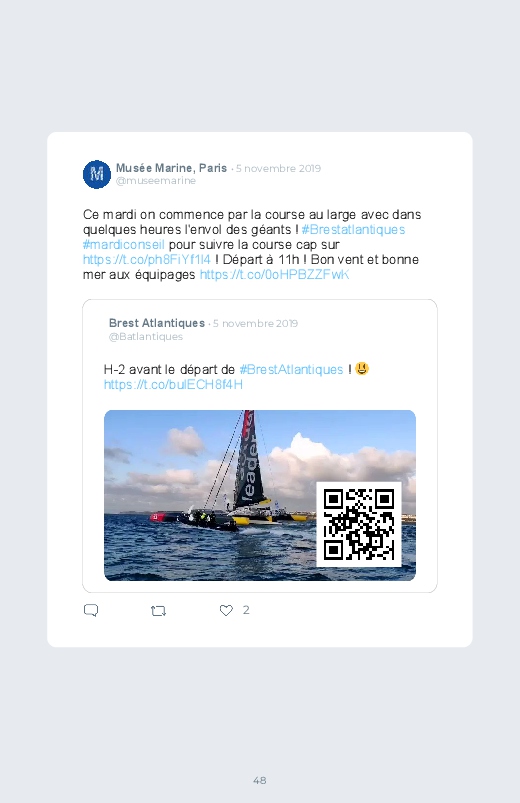Click the reply speech bubble icon
Viewport: 520px width, 803px height.
coord(91,610)
